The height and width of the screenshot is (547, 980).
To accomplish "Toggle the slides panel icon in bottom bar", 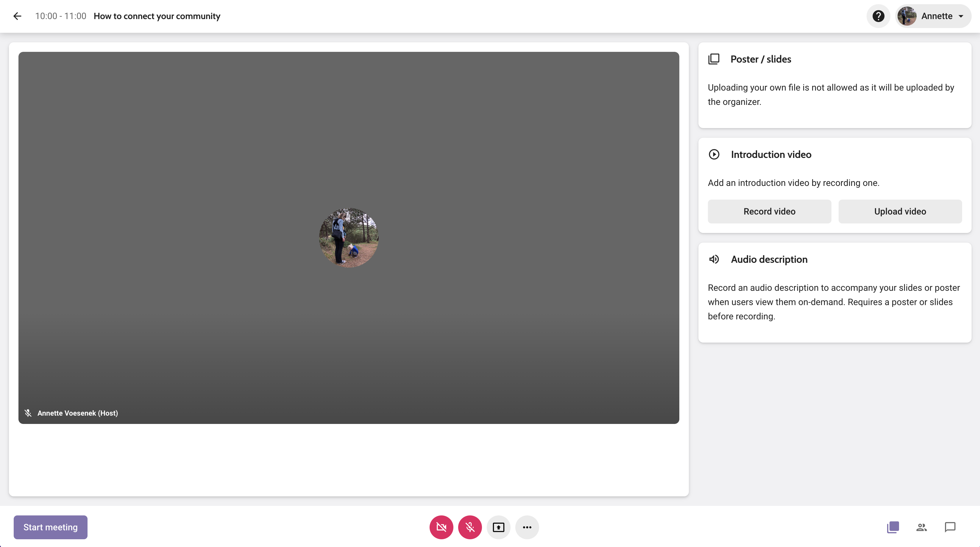I will (x=893, y=527).
